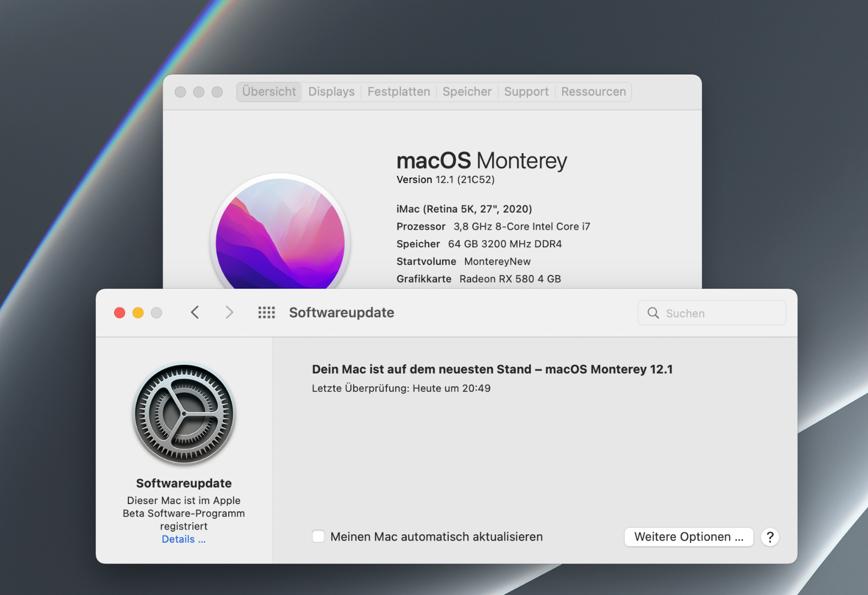
Task: Go back using the back chevron
Action: click(195, 312)
